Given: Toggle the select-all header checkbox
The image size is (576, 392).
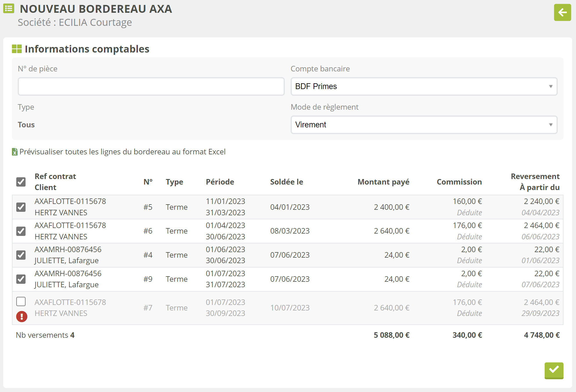Looking at the screenshot, I should coord(21,182).
